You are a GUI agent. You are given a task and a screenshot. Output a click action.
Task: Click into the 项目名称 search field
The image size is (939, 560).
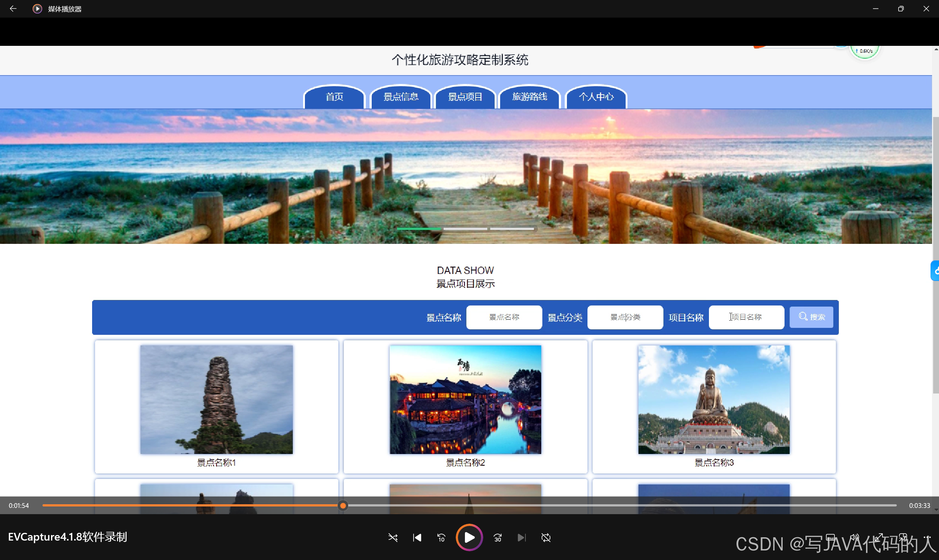point(746,317)
